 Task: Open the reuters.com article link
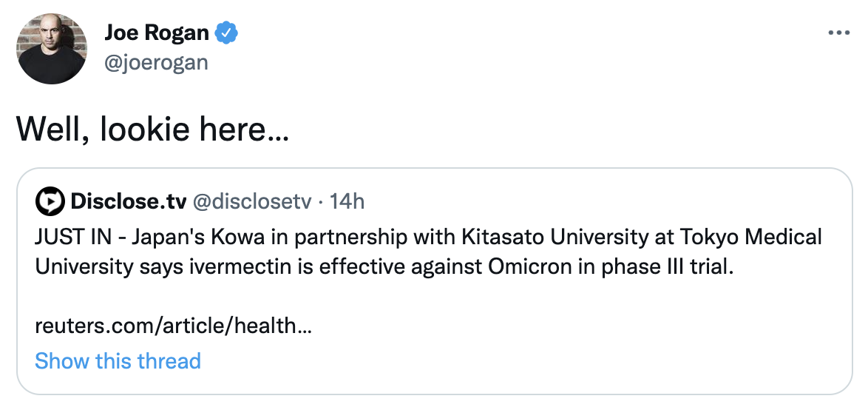pyautogui.click(x=173, y=326)
